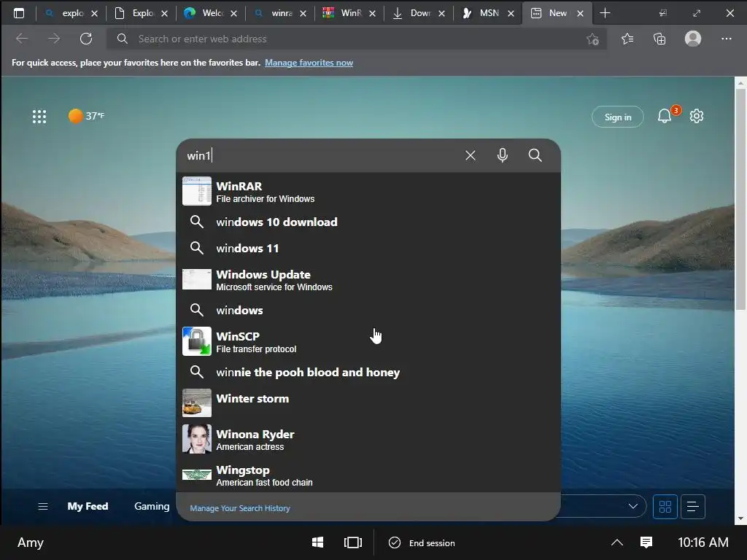This screenshot has width=747, height=560.
Task: Click End session in the taskbar
Action: [422, 542]
